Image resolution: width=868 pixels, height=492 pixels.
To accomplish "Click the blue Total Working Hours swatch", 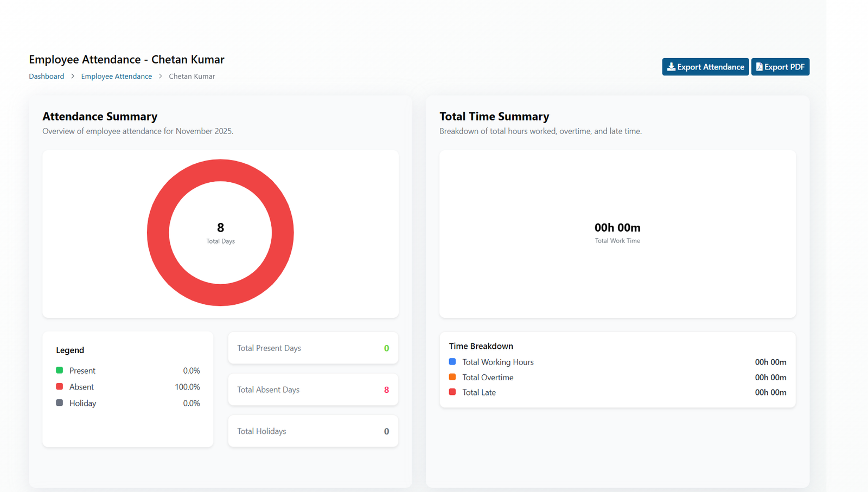I will point(452,362).
